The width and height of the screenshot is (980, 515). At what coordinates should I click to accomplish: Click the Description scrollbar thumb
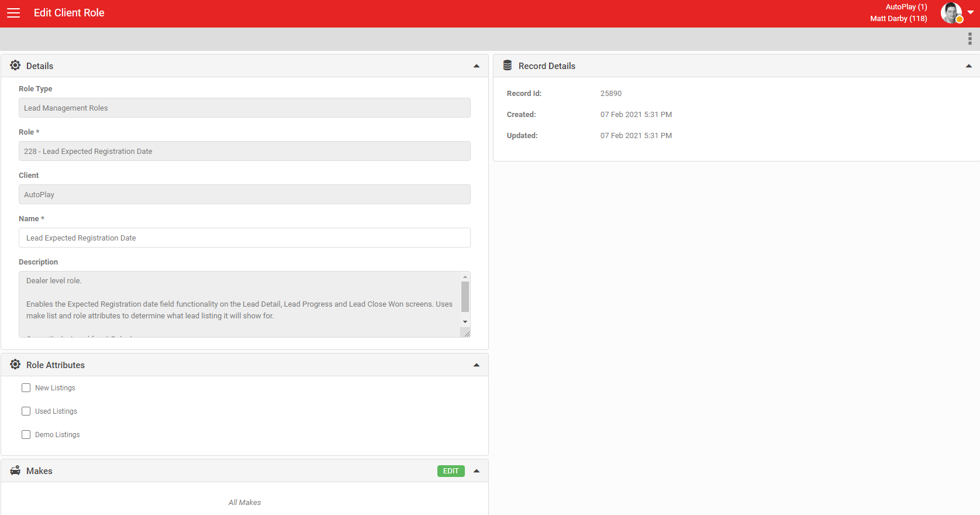coord(465,297)
